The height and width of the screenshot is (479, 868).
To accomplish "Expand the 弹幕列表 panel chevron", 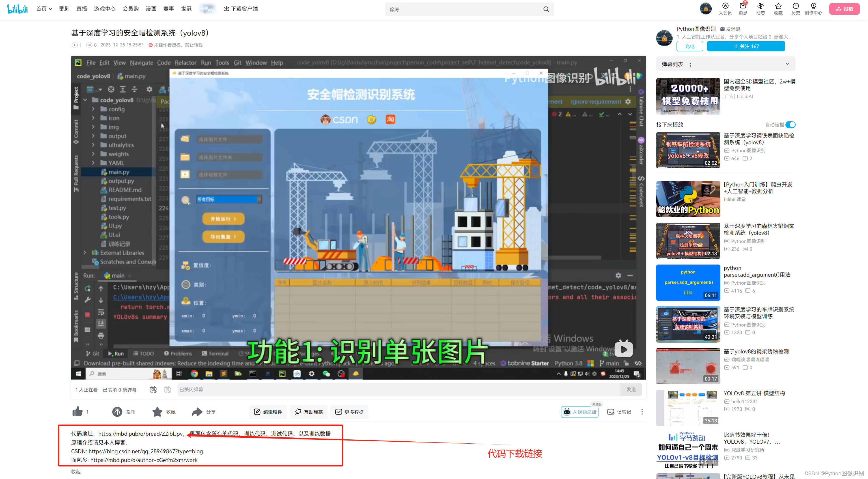I will coord(787,64).
